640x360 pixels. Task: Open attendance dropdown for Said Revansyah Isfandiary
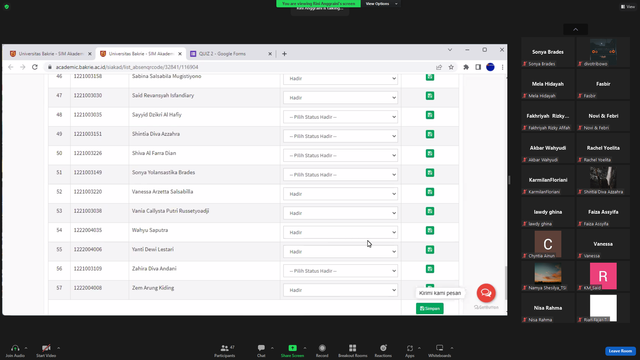[340, 98]
